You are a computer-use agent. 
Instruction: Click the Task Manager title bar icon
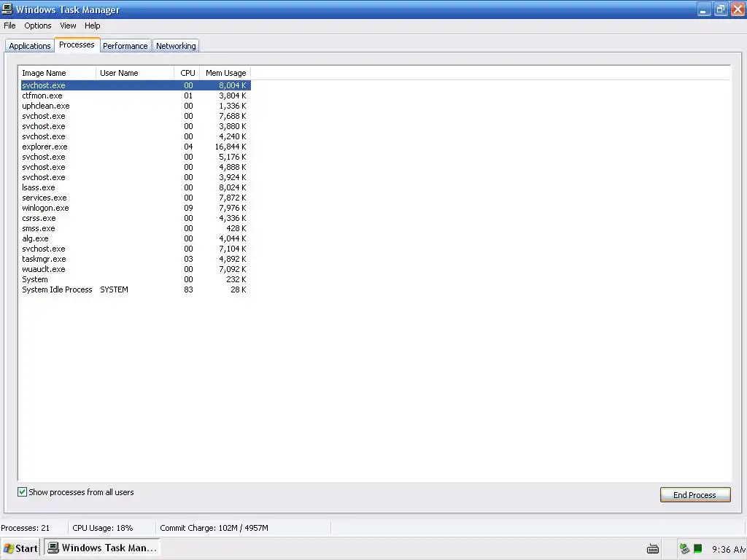[x=7, y=9]
